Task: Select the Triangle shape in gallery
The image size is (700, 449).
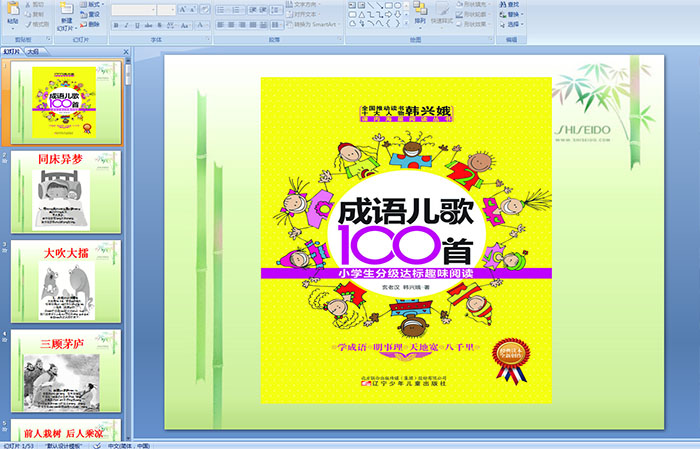Action: click(362, 15)
